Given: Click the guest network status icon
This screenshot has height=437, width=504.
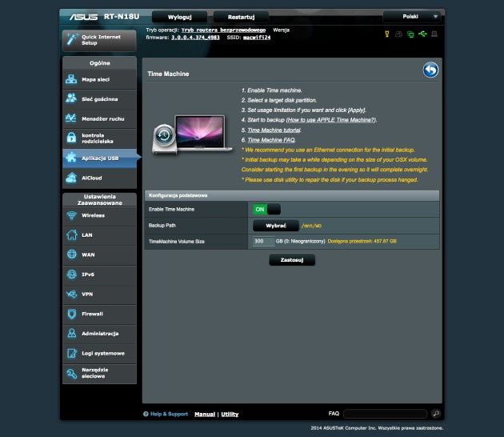Looking at the screenshot, I should [398, 34].
